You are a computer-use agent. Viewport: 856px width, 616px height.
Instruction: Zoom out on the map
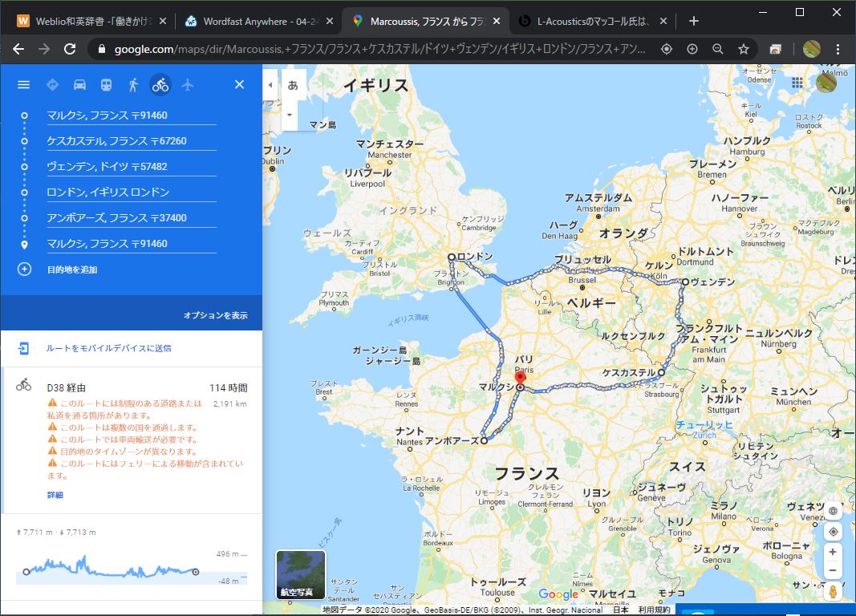(833, 571)
